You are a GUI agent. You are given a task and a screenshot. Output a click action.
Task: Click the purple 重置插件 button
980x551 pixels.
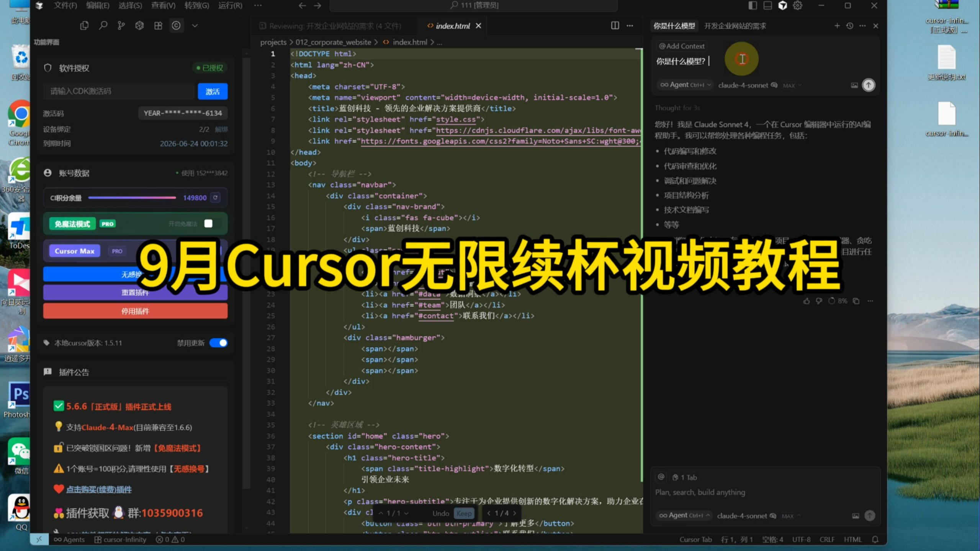click(135, 292)
